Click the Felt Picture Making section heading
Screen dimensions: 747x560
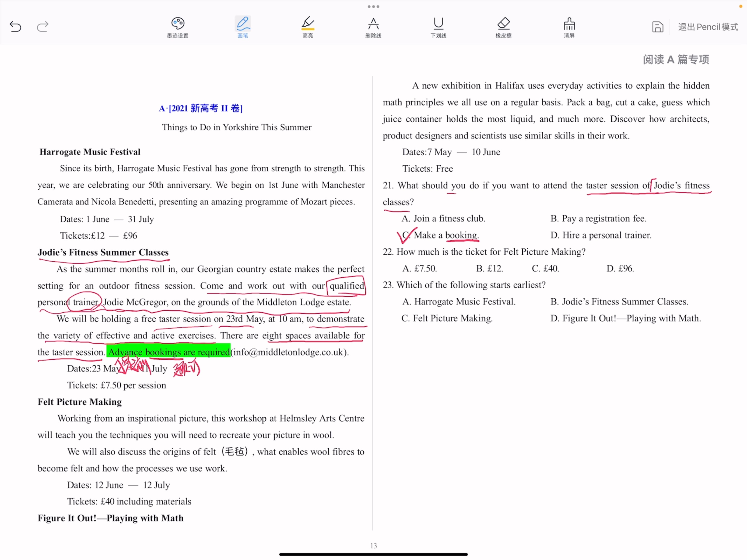80,402
